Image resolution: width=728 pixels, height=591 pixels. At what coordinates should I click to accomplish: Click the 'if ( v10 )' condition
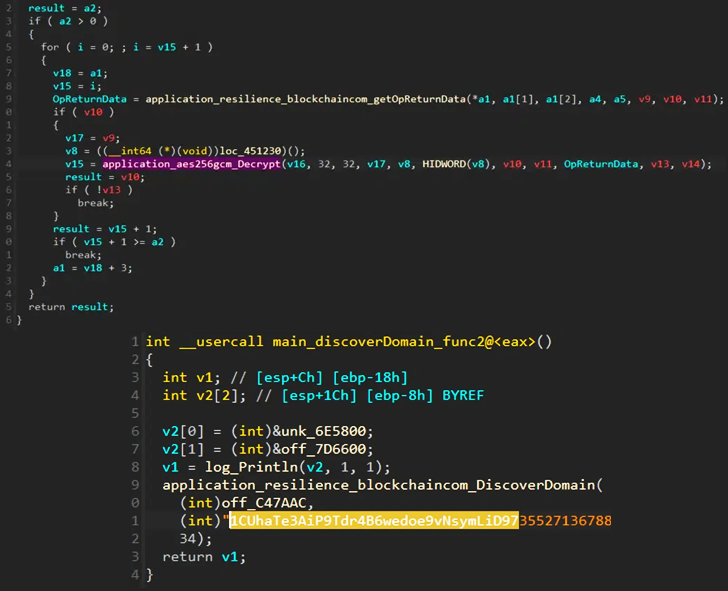[x=83, y=112]
